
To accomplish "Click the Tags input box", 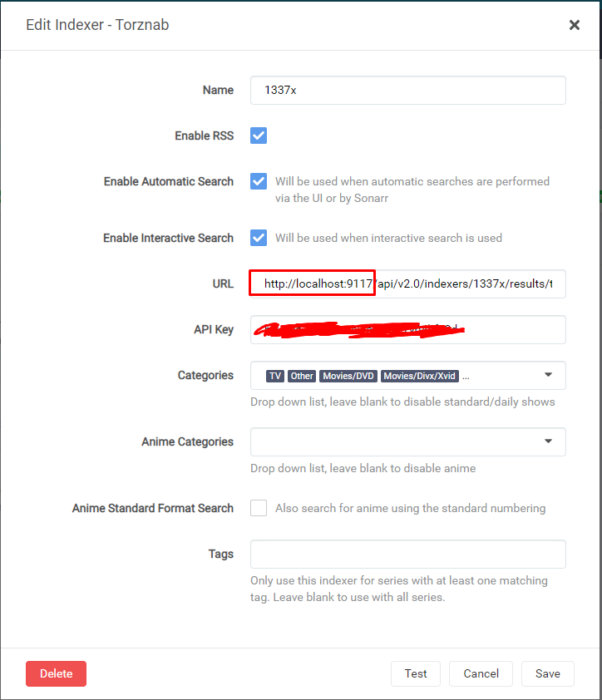I will pyautogui.click(x=407, y=554).
